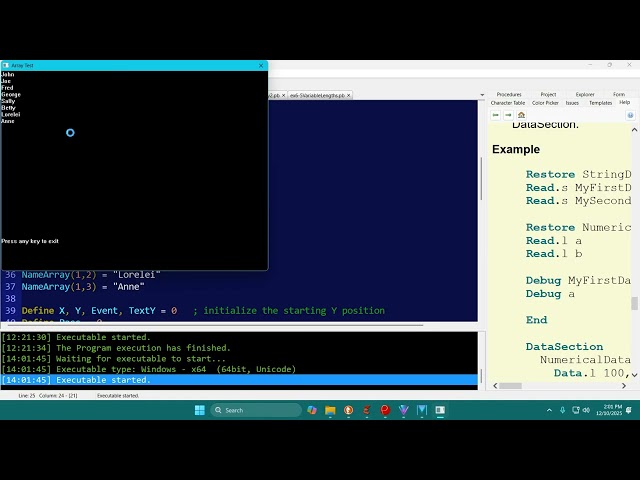Click code line 36 NameArray Lorelei
Image resolution: width=640 pixels, height=480 pixels.
(91, 275)
